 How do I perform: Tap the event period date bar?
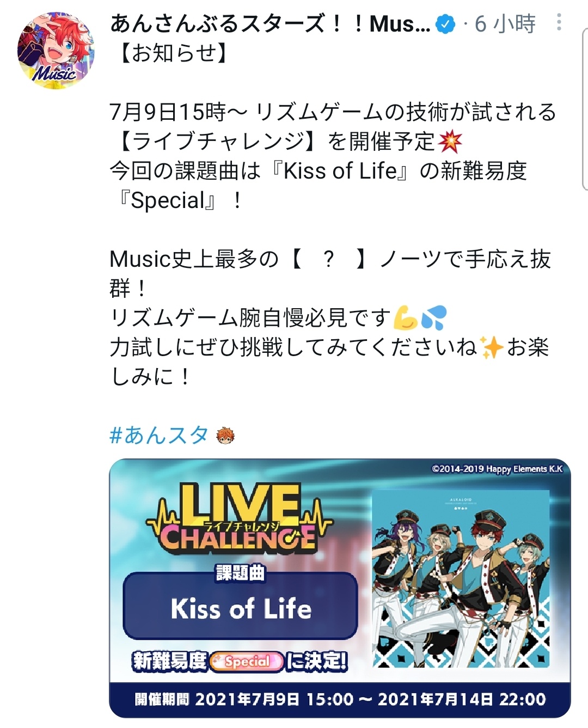(x=340, y=700)
